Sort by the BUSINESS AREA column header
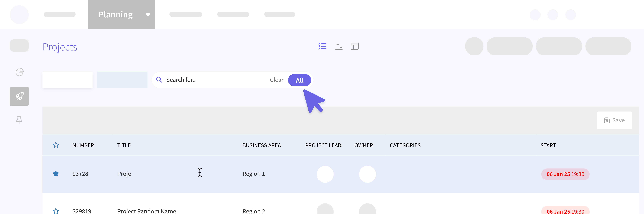 pos(262,145)
